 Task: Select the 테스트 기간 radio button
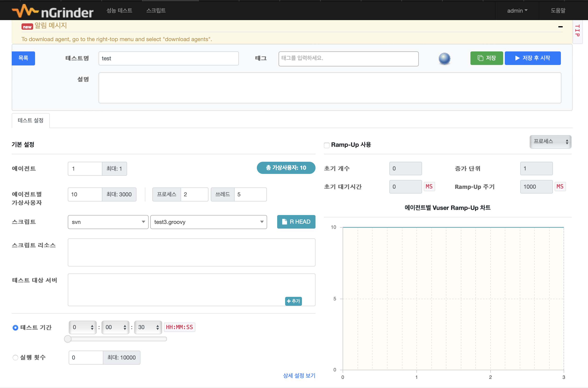(15, 328)
